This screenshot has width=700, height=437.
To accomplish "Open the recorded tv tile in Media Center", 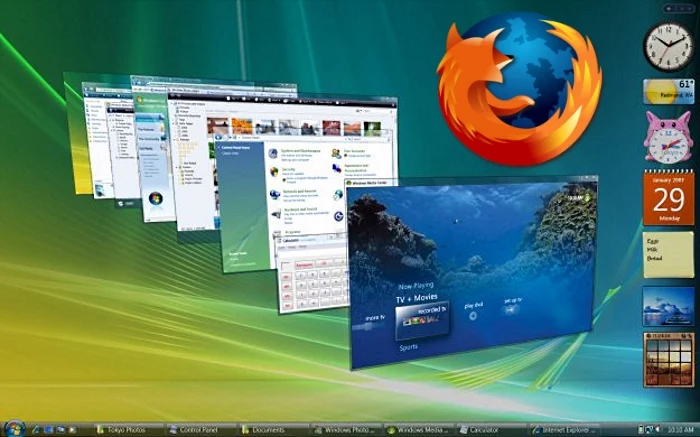I will coord(422,321).
